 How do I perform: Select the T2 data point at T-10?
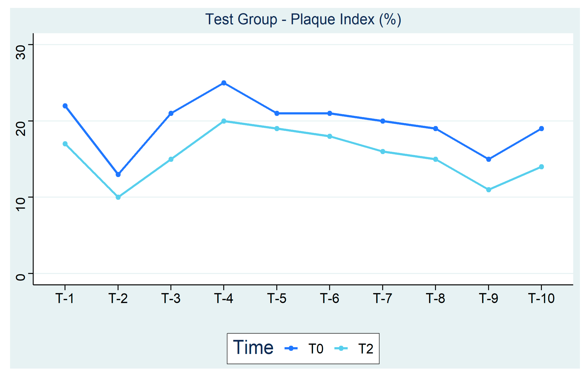coord(541,167)
